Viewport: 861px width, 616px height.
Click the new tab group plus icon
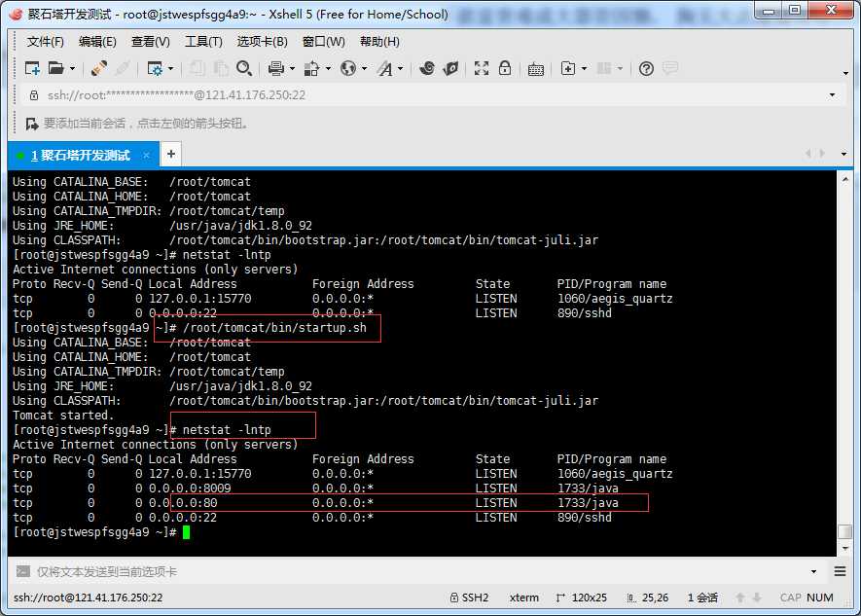(x=568, y=68)
